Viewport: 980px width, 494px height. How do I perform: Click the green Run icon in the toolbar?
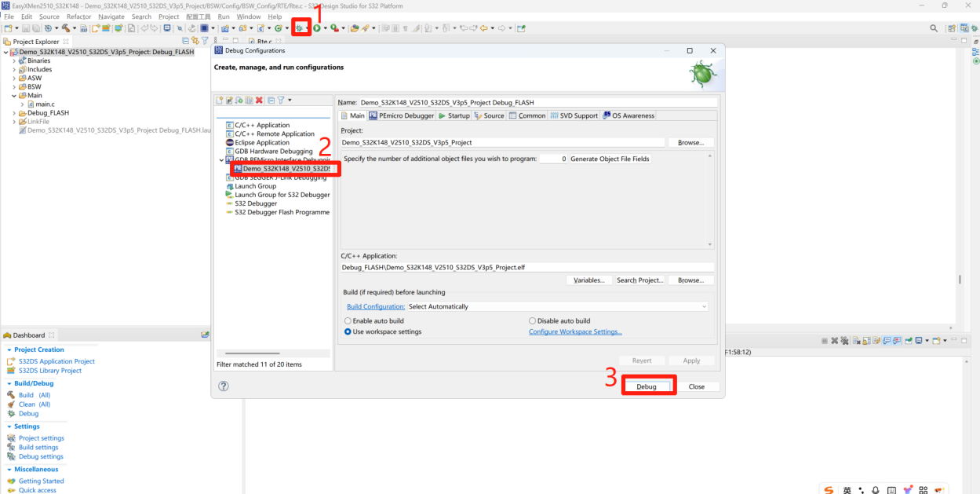(317, 28)
